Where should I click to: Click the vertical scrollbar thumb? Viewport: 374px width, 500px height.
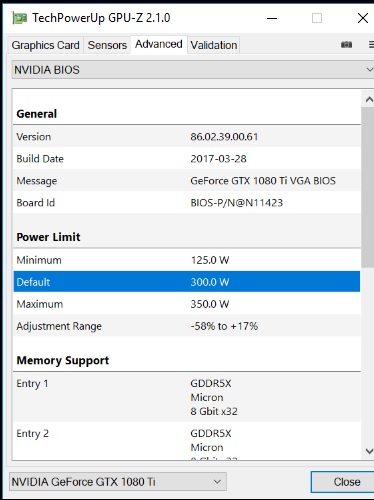point(368,187)
